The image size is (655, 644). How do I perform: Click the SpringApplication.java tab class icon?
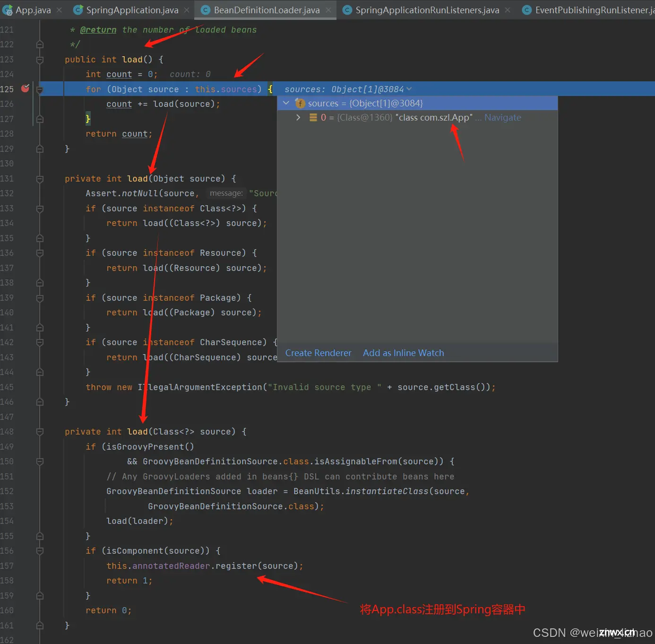pos(78,10)
